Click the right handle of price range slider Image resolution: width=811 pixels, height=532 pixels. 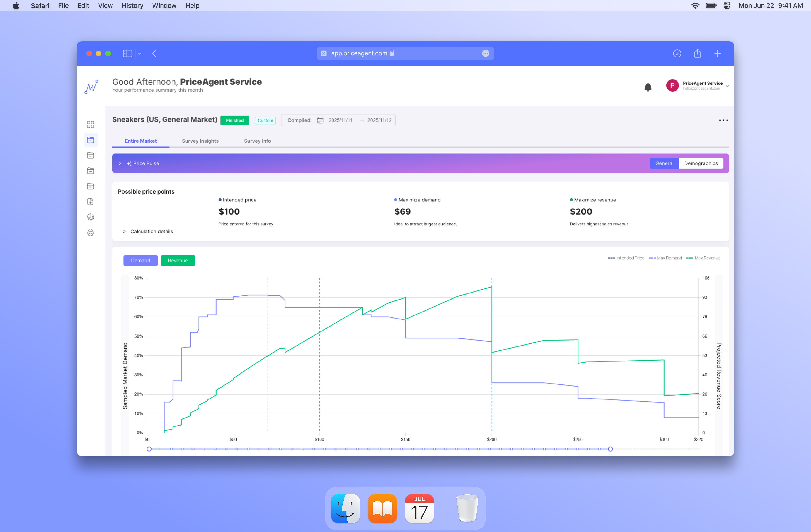[x=610, y=449]
